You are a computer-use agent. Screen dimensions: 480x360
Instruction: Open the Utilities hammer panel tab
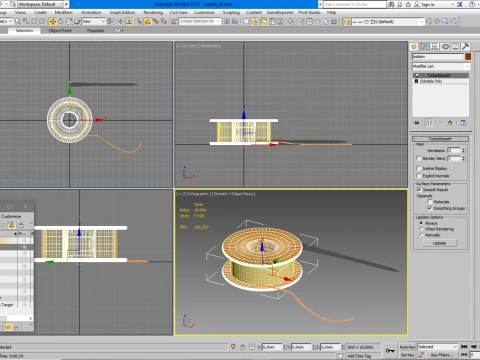pyautogui.click(x=466, y=47)
